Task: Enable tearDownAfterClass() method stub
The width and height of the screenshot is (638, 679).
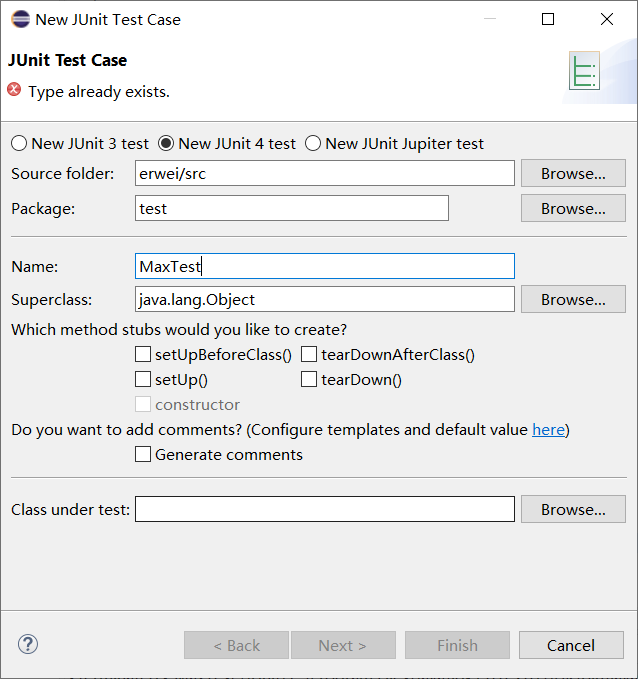Action: pyautogui.click(x=310, y=354)
